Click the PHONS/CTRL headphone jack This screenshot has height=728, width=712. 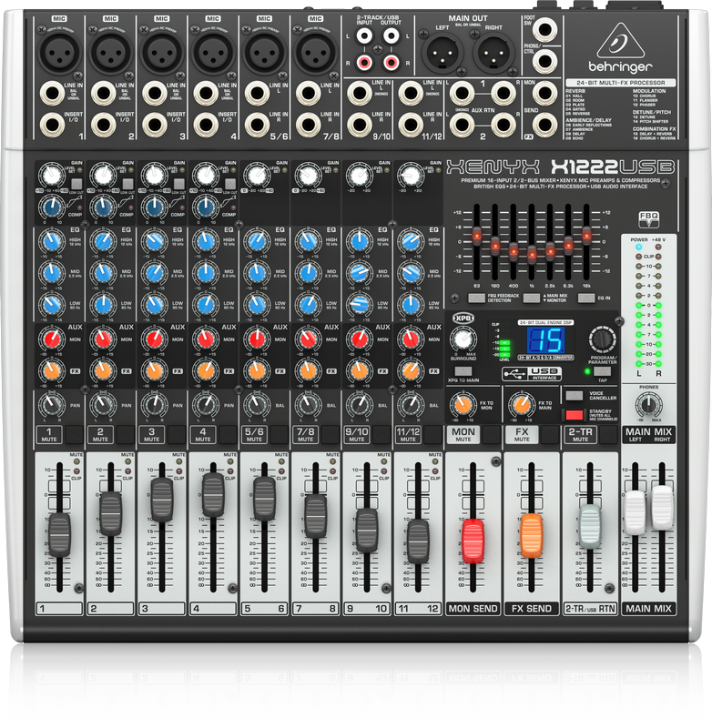pos(544,61)
